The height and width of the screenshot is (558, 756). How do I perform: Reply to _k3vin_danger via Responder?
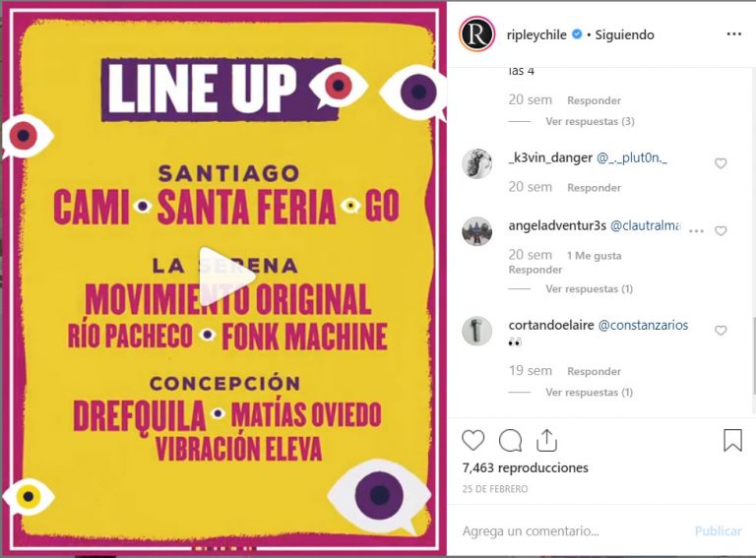(594, 188)
